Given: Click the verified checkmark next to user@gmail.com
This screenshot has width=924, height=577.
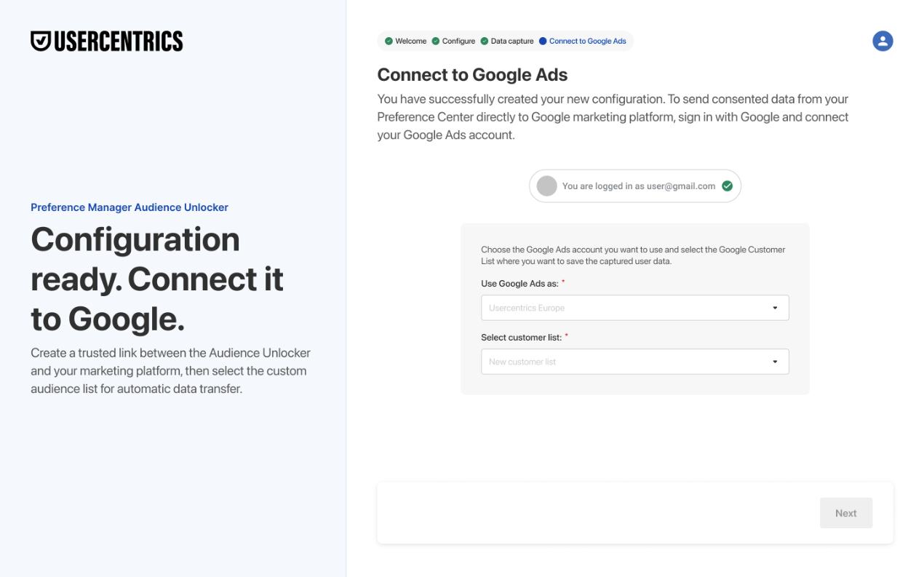Looking at the screenshot, I should click(x=726, y=186).
